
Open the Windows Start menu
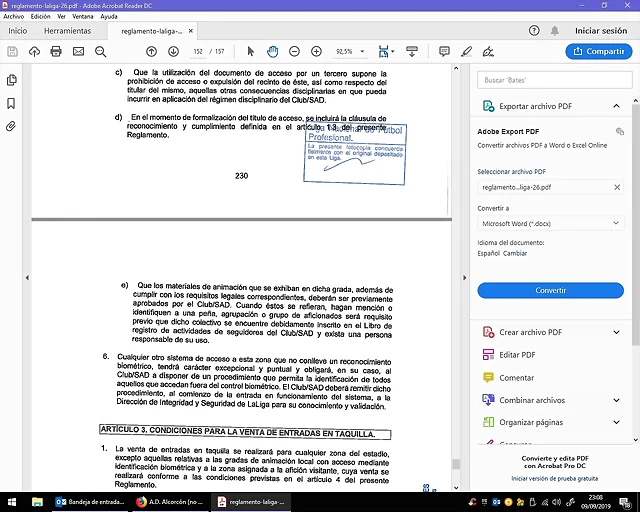click(x=11, y=502)
